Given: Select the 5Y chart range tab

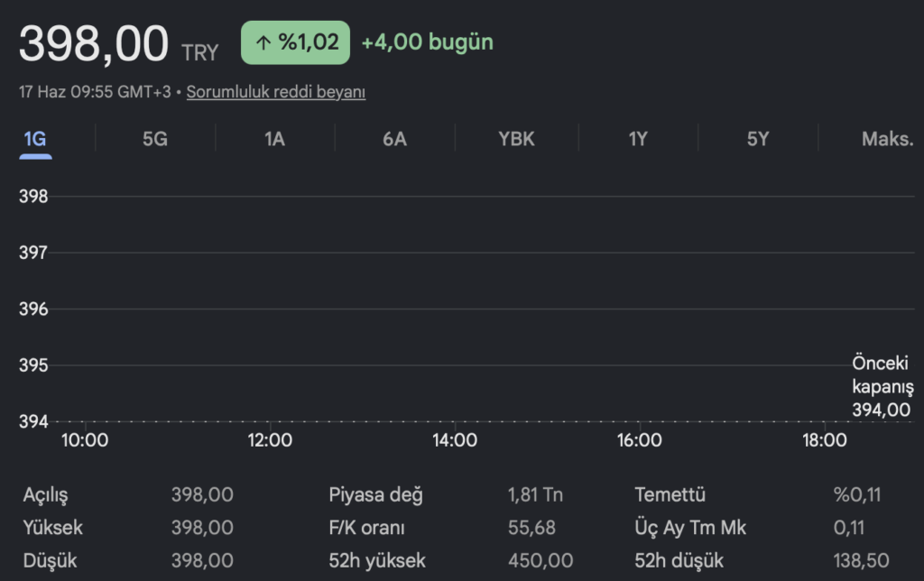Looking at the screenshot, I should tap(758, 139).
